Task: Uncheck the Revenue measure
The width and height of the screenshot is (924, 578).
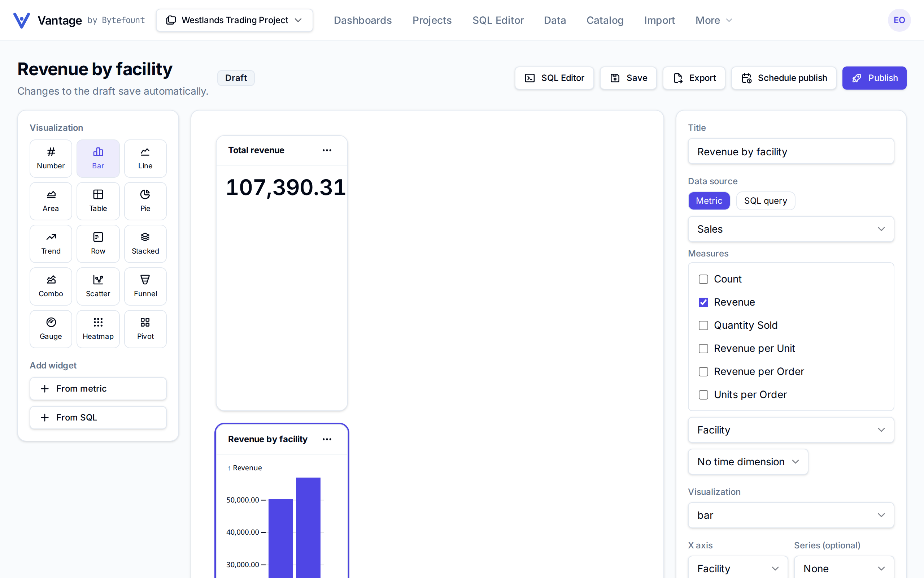Action: coord(703,302)
